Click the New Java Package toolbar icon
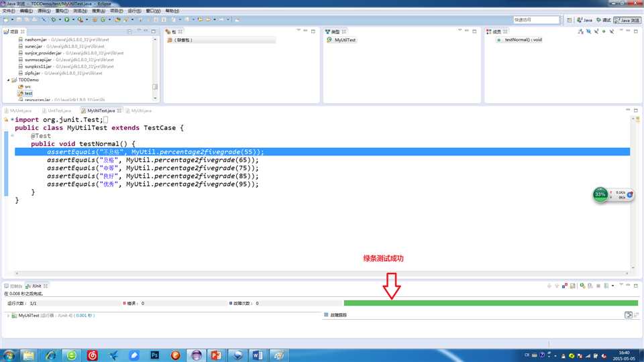This screenshot has width=644, height=362. tap(95, 19)
